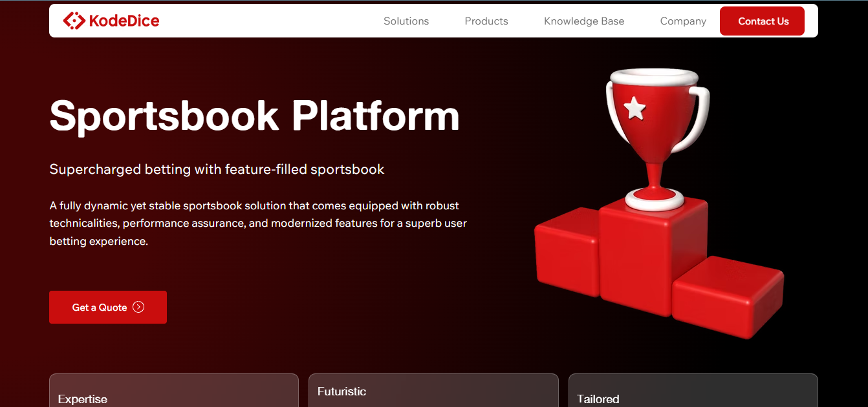Image resolution: width=868 pixels, height=407 pixels.
Task: Click the Contact Us button
Action: [763, 21]
